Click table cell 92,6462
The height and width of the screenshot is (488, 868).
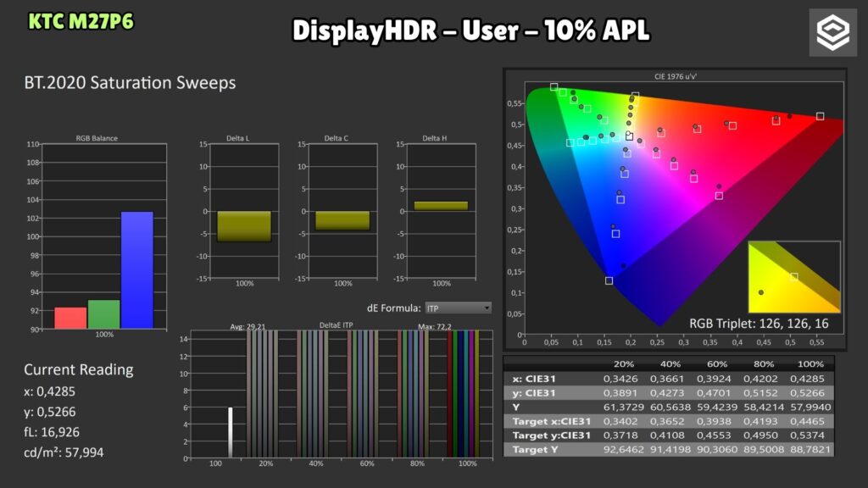(623, 449)
